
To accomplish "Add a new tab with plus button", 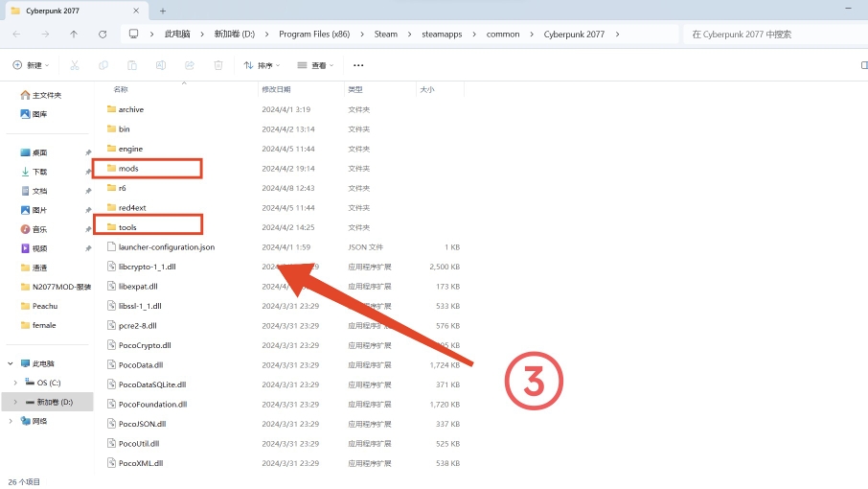I will click(163, 11).
